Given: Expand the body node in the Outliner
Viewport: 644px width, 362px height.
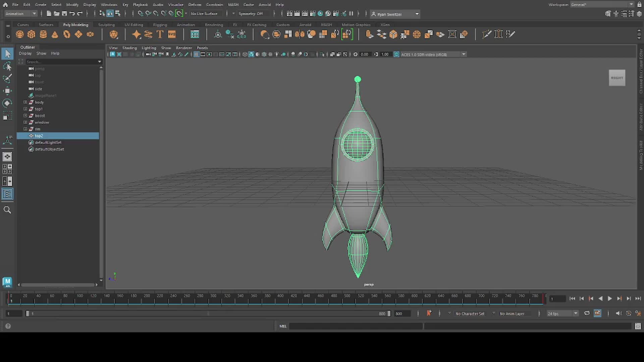Looking at the screenshot, I should (x=25, y=102).
